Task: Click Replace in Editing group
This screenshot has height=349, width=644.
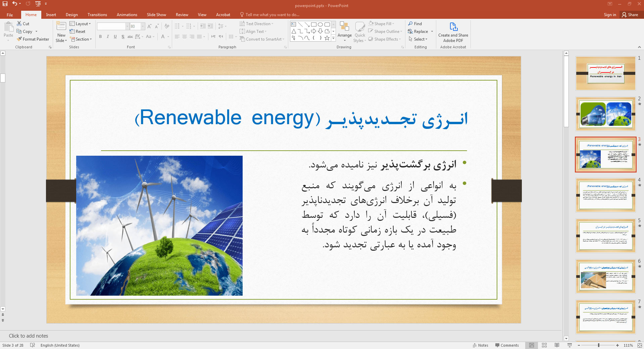Action: tap(418, 32)
